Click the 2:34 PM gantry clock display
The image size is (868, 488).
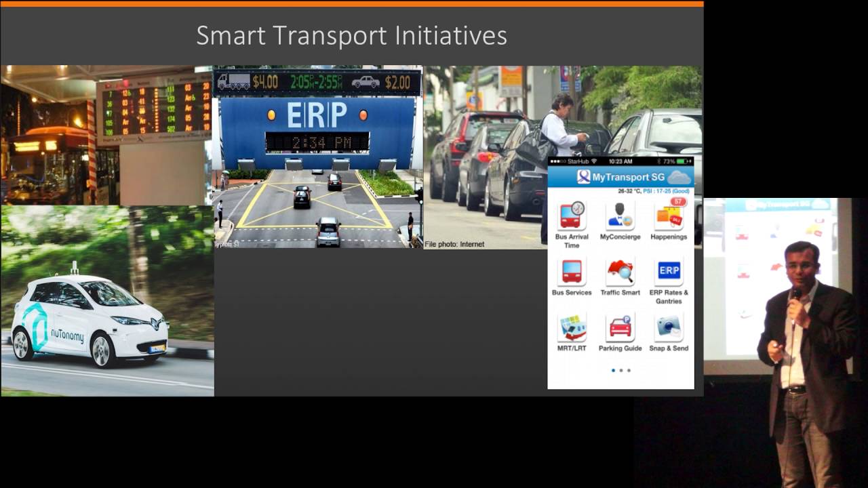pos(317,142)
